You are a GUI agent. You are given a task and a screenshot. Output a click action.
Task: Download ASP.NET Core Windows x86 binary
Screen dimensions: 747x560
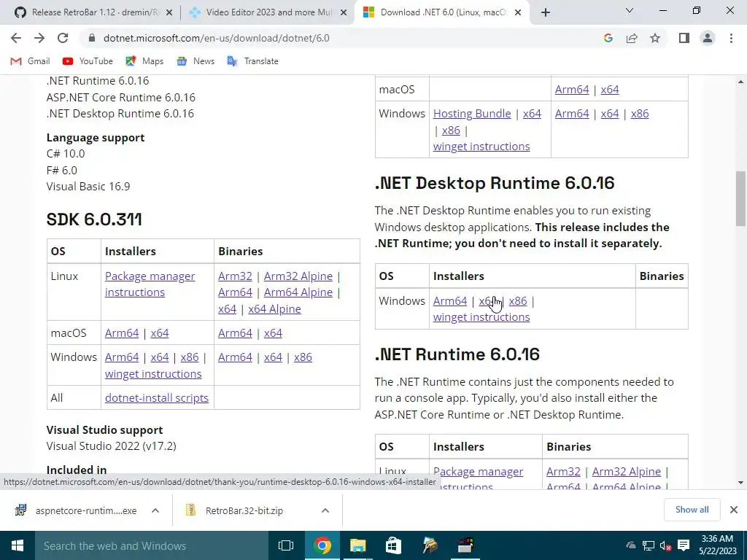coord(639,114)
